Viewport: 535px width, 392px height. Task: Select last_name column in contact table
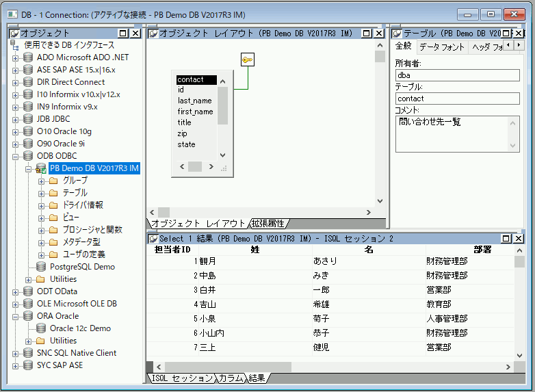(x=195, y=101)
